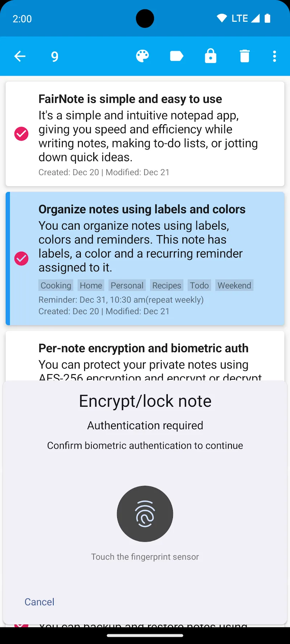Screen dimensions: 290x644
Task: Delete selected notes via trash icon
Action: tap(245, 56)
